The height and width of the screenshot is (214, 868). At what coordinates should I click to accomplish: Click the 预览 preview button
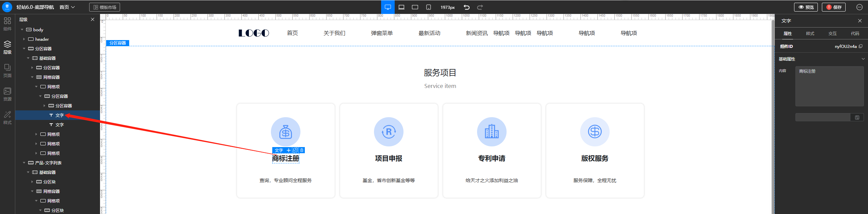pyautogui.click(x=806, y=7)
